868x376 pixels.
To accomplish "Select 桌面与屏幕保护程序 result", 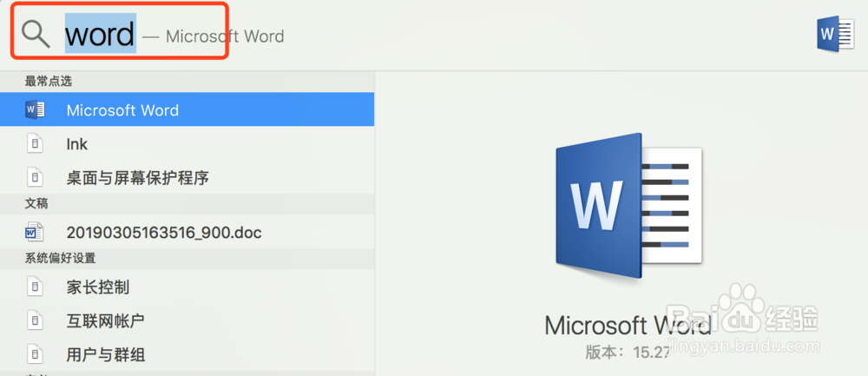I will [x=187, y=177].
